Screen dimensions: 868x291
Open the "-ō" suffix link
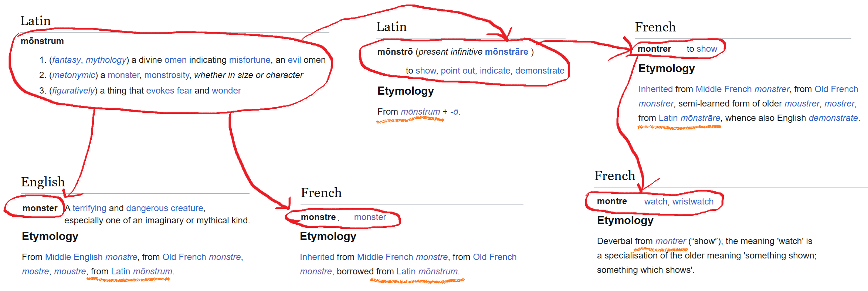454,112
